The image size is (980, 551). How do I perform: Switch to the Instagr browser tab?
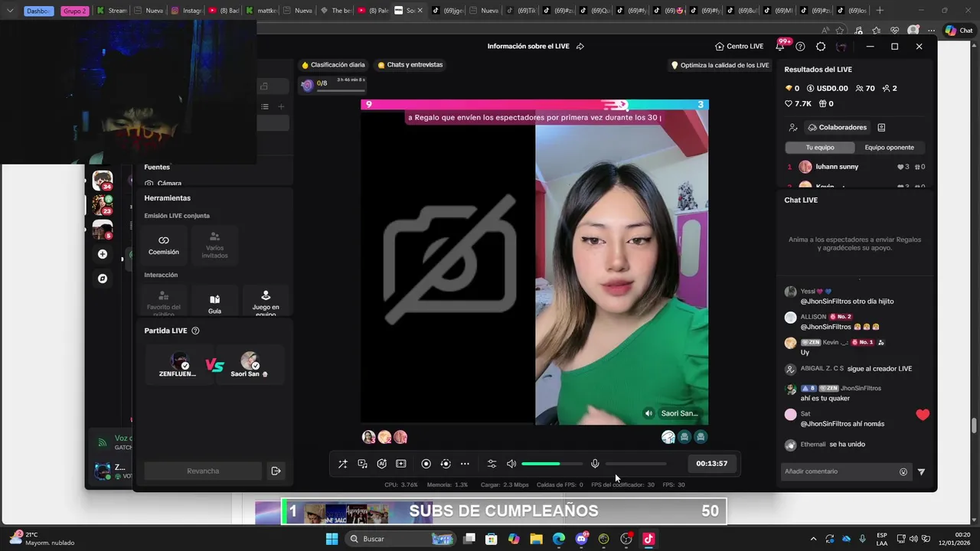coord(188,11)
